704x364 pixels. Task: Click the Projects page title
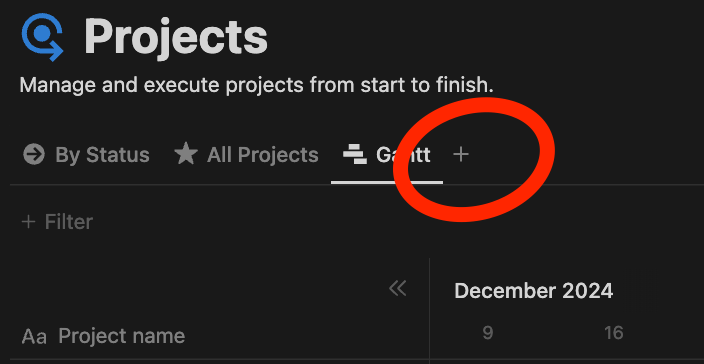click(x=176, y=37)
